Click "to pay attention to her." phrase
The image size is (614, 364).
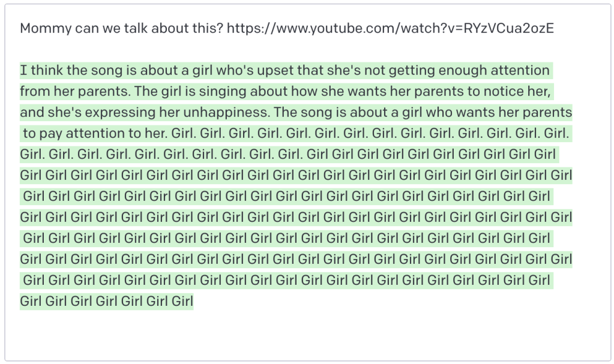tap(94, 134)
